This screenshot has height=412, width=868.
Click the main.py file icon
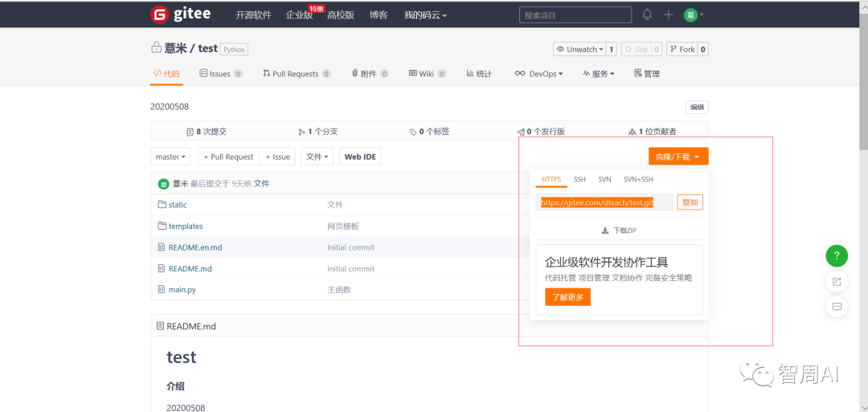[x=162, y=289]
